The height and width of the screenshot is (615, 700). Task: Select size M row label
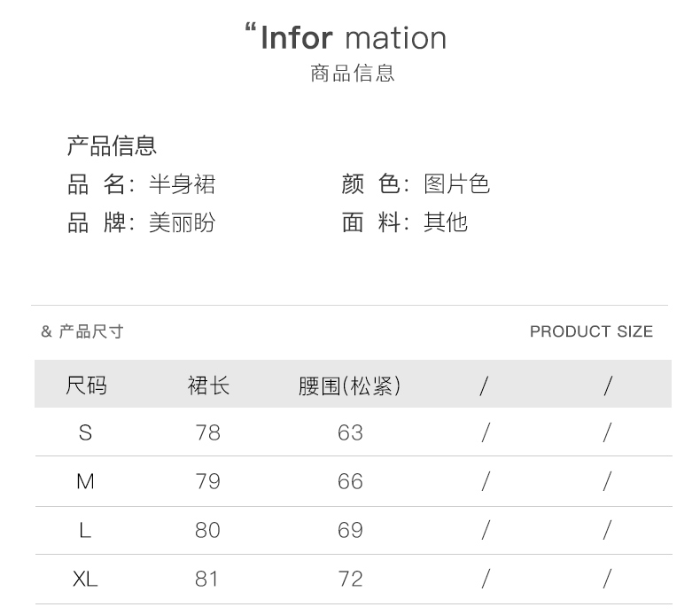tap(85, 481)
